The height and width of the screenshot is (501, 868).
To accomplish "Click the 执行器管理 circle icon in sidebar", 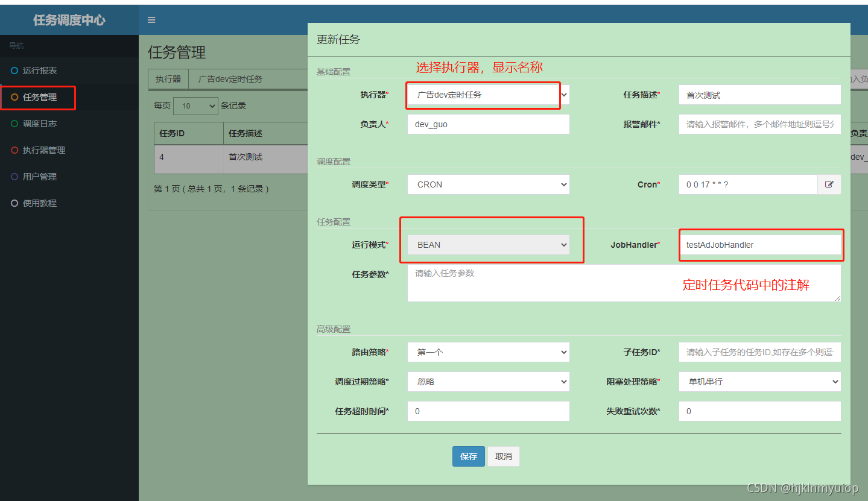I will (x=14, y=150).
